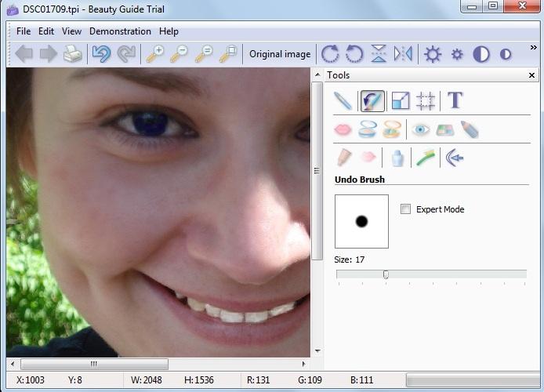Choose the eyeshadow palette tool
Screen dimensions: 544x392
444,129
